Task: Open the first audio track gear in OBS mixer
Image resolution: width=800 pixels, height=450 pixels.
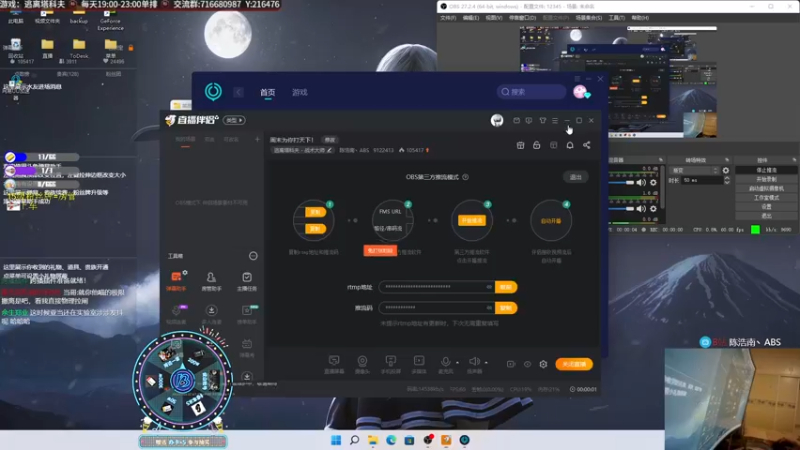Action: [x=653, y=182]
